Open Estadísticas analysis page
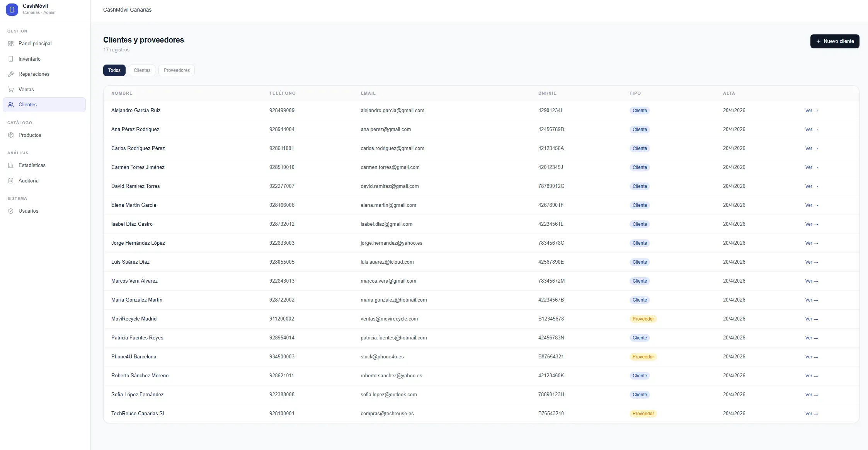 (x=44, y=165)
